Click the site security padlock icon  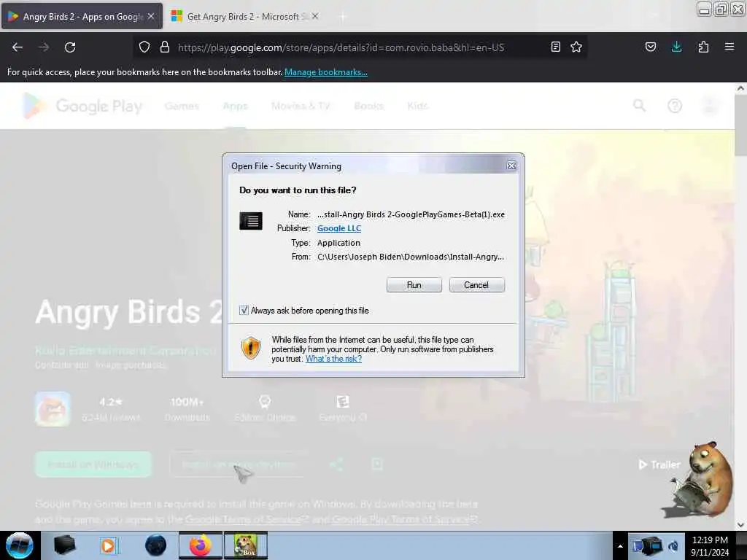click(x=165, y=47)
